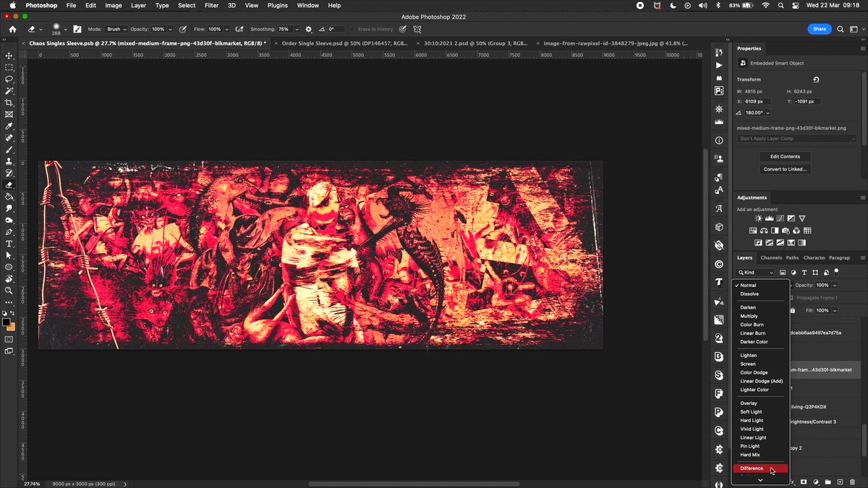Click the delete layer trash icon
Screen dimensions: 868x488
tap(853, 481)
